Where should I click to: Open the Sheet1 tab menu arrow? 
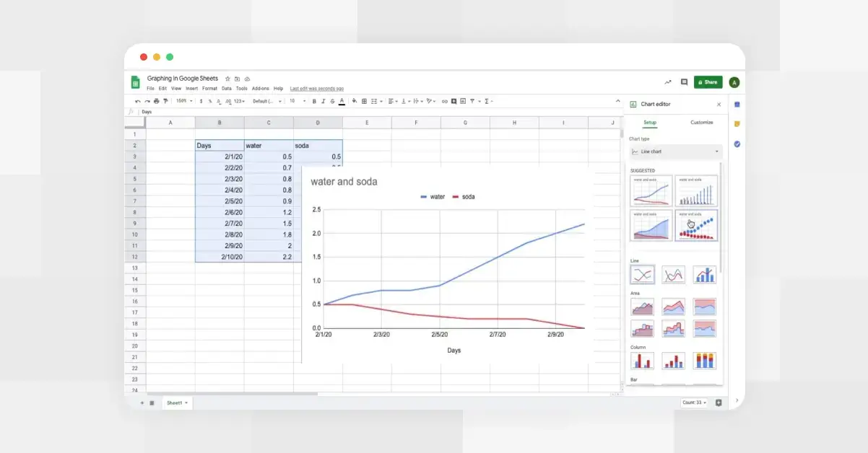[186, 403]
